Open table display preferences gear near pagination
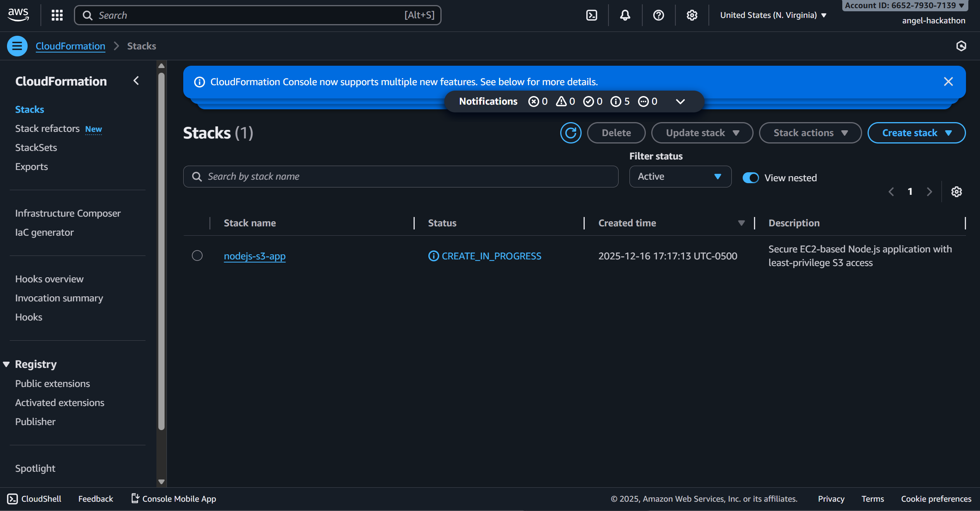The height and width of the screenshot is (511, 980). click(957, 191)
